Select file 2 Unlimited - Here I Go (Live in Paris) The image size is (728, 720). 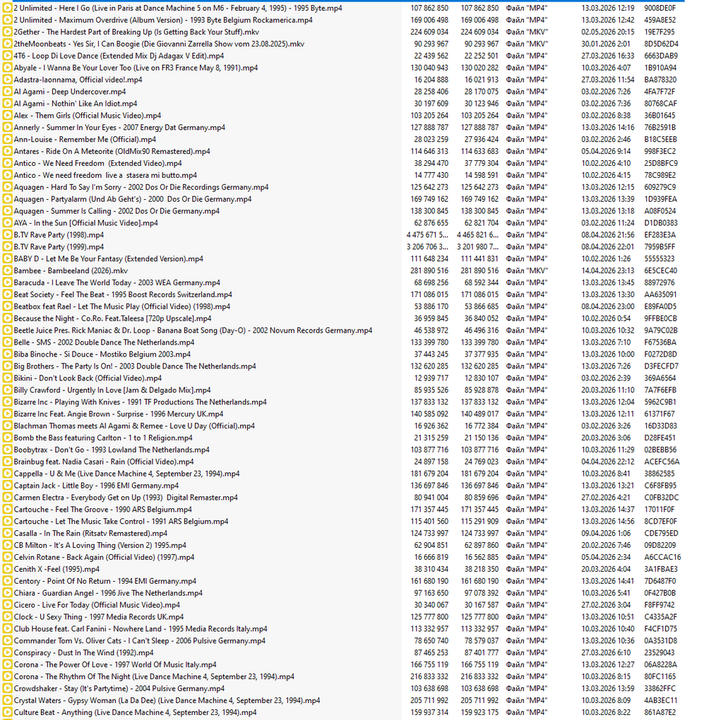[x=178, y=8]
